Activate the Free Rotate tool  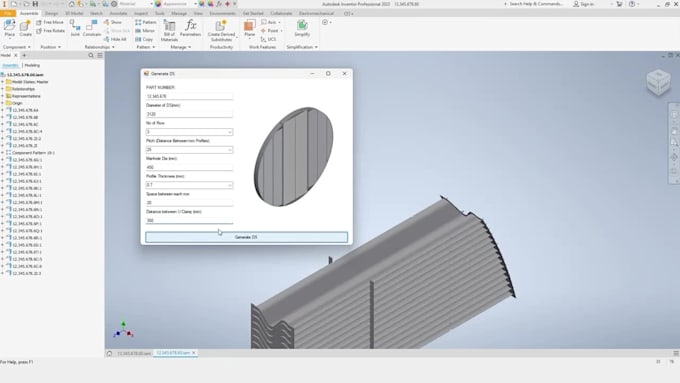[50, 31]
